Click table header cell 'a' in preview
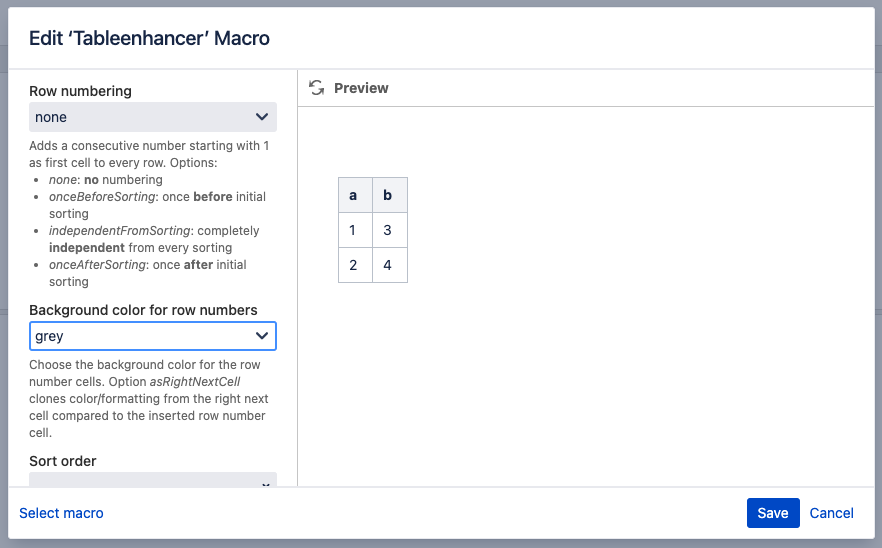This screenshot has width=882, height=548. coord(354,195)
